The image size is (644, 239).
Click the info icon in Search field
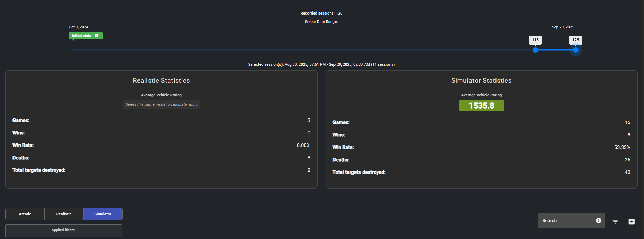tap(598, 220)
